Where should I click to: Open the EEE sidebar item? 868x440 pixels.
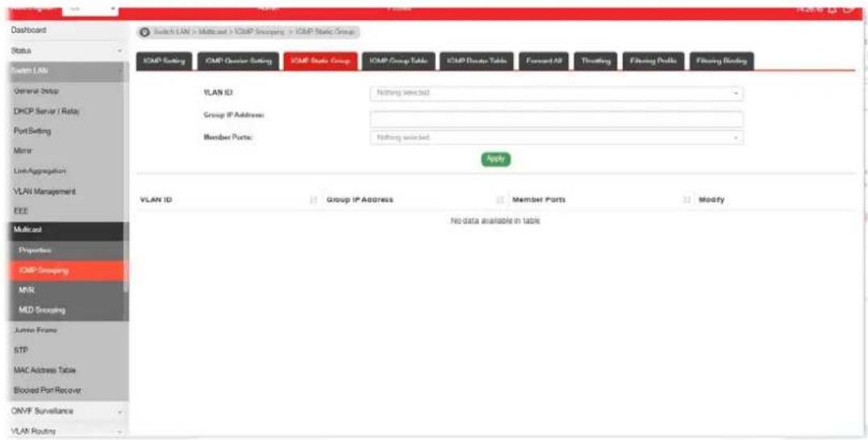(x=66, y=212)
